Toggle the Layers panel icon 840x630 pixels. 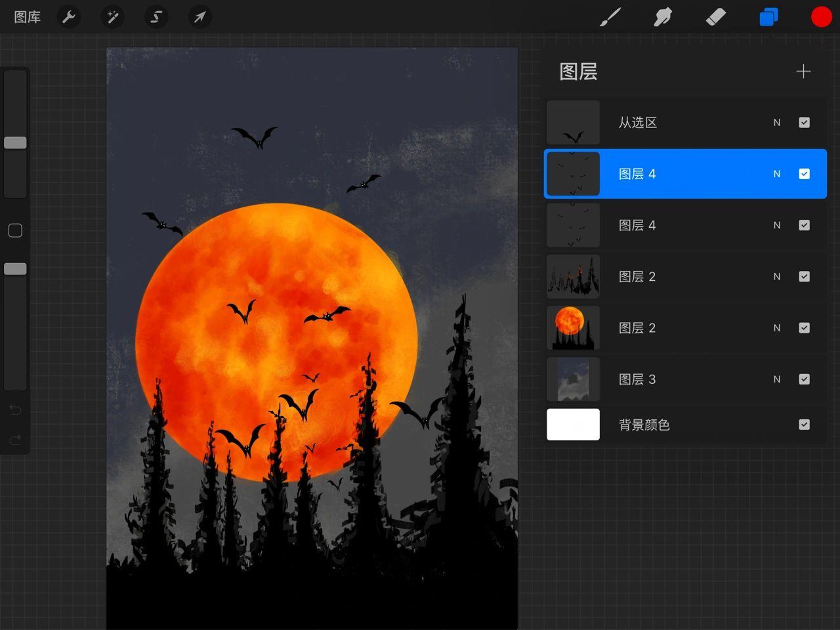[x=768, y=17]
